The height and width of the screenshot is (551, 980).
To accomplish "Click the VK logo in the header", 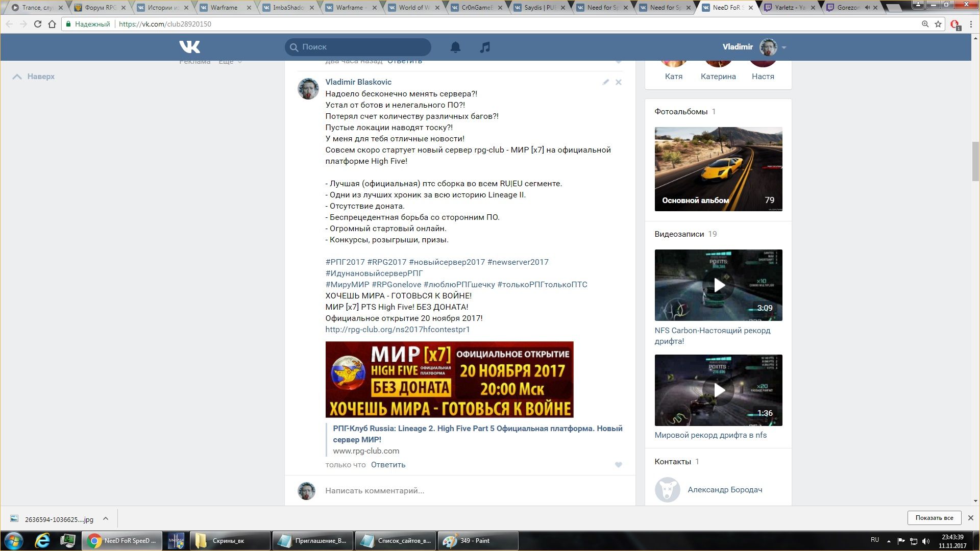I will 189,47.
